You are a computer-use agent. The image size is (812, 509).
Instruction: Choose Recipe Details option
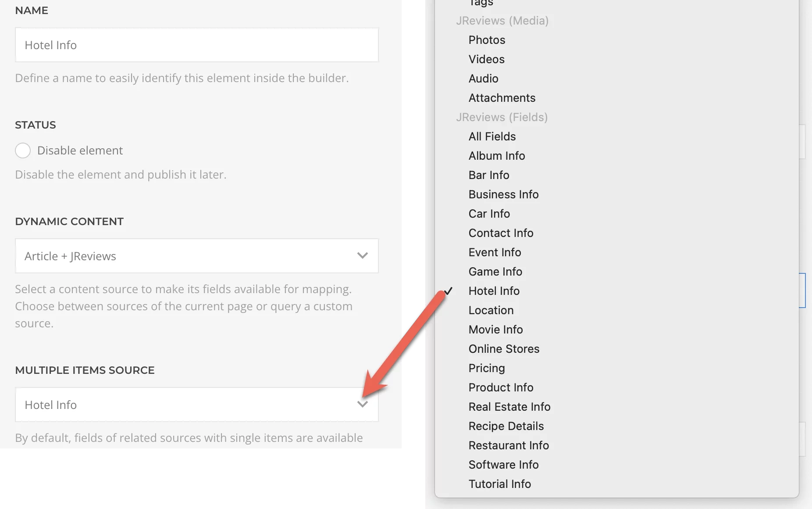506,426
